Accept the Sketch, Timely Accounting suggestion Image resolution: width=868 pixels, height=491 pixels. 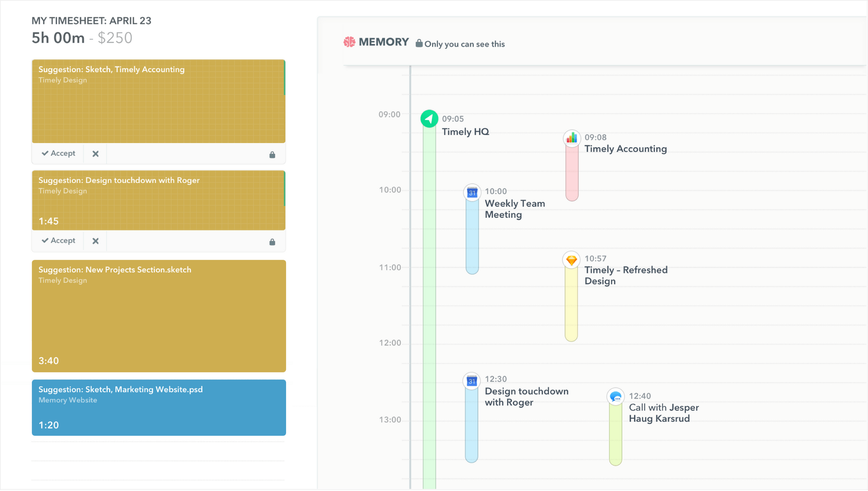59,153
